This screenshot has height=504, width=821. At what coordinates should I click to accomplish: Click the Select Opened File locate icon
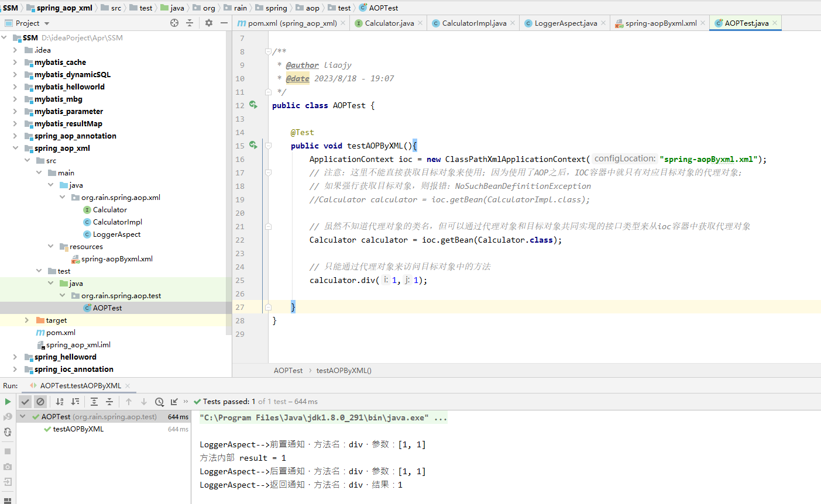click(174, 23)
